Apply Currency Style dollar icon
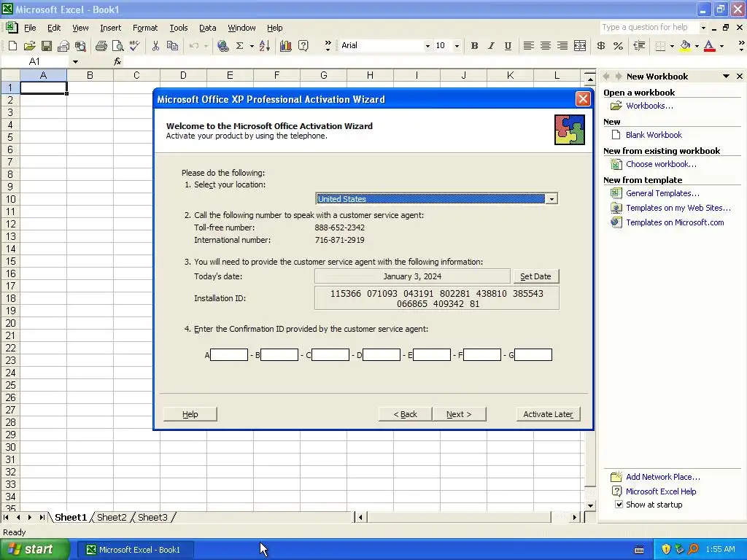This screenshot has height=560, width=747. [601, 46]
